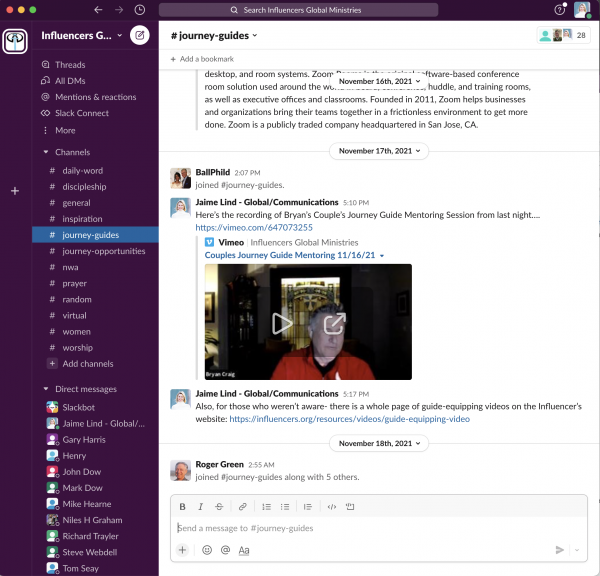This screenshot has height=576, width=600.
Task: Open the November 18th, 2021 date dropdown
Action: pos(379,443)
